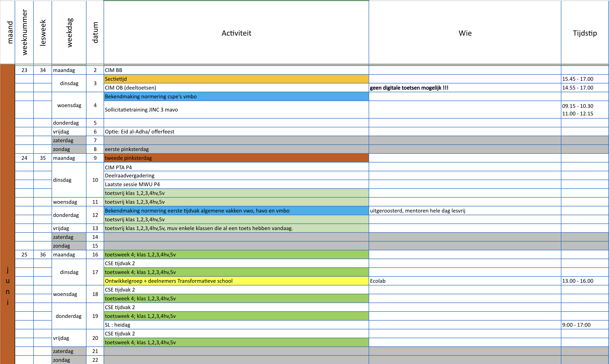This screenshot has height=364, width=609.
Task: Select the vrijdag cell for date 6
Action: (x=69, y=132)
